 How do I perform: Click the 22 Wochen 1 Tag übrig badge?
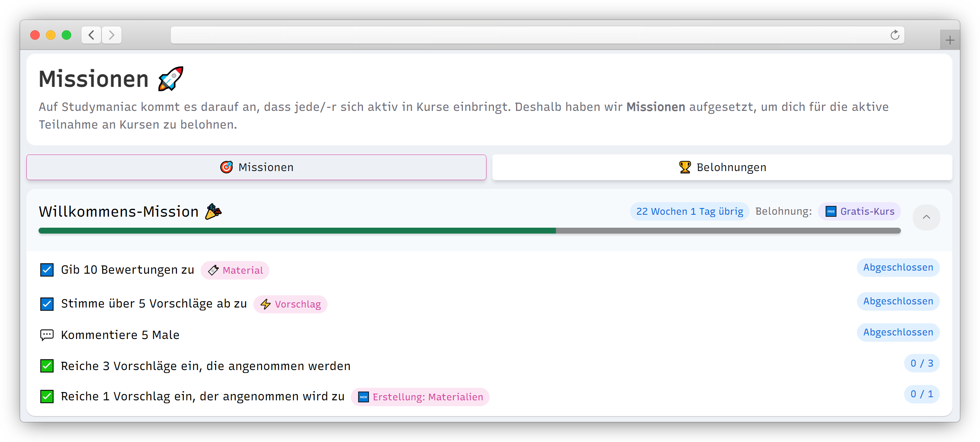(x=689, y=212)
